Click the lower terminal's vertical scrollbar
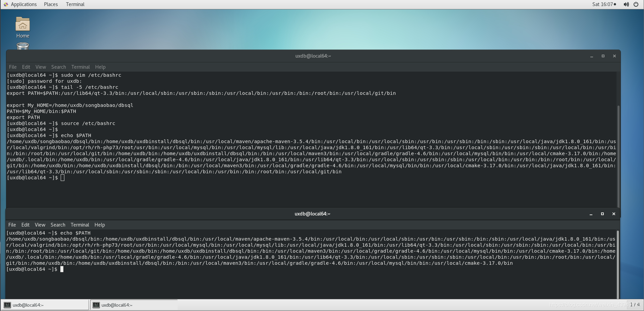This screenshot has width=644, height=311. pos(618,264)
